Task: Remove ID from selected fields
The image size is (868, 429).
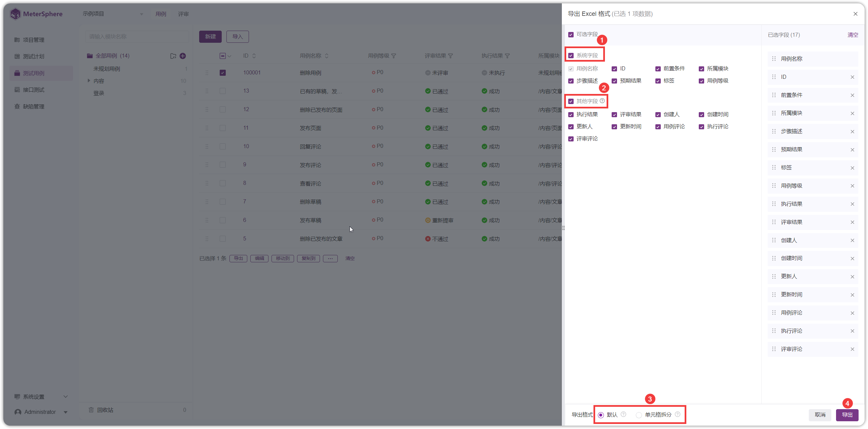Action: point(852,77)
